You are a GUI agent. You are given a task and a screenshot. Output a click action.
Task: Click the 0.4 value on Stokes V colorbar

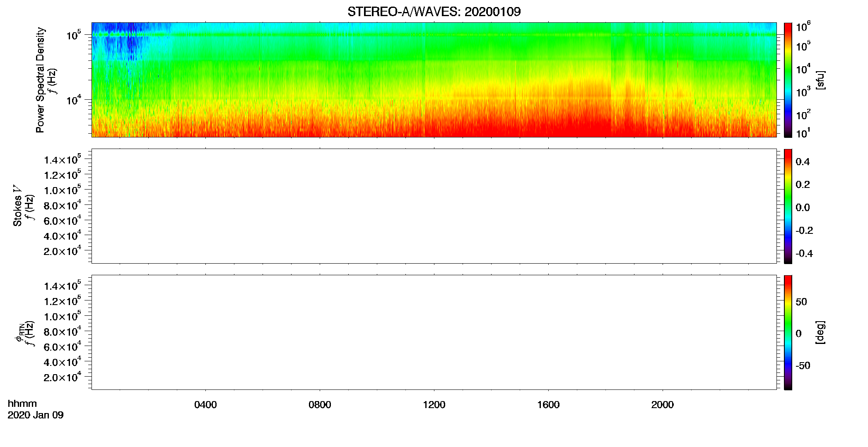click(x=803, y=162)
